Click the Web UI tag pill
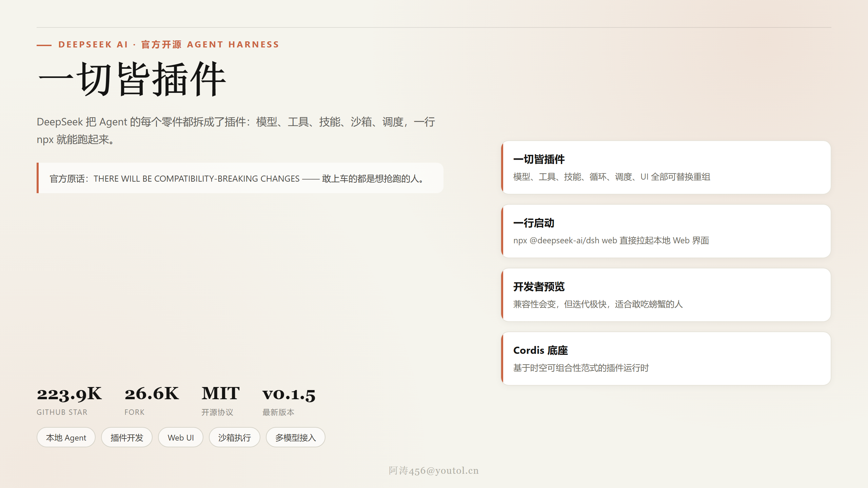 pyautogui.click(x=181, y=438)
